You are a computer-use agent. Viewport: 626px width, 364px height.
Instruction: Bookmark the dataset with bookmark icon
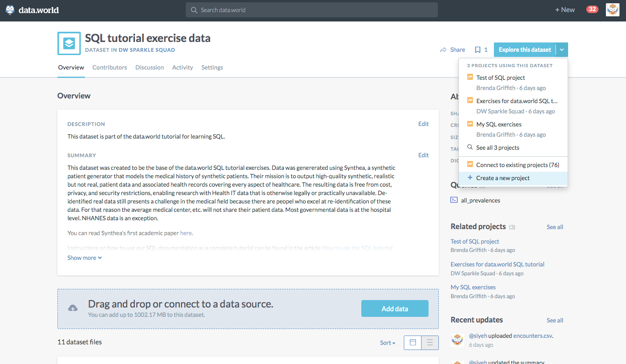tap(478, 49)
